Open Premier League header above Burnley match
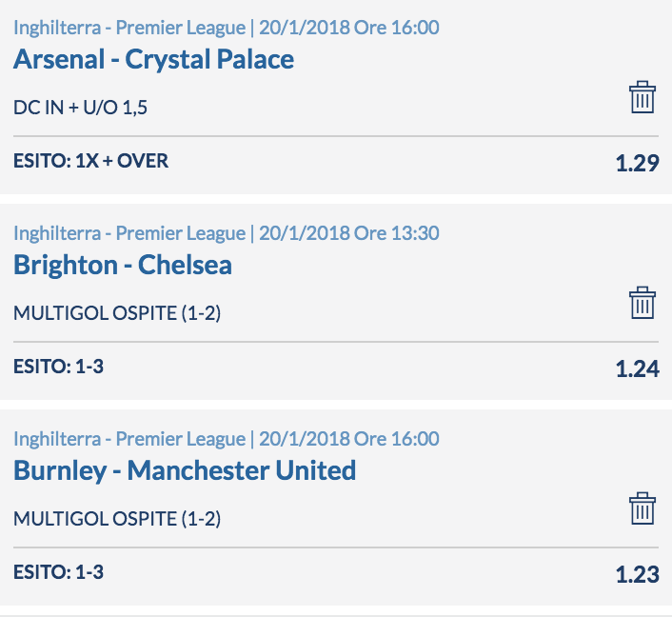This screenshot has height=617, width=672. (x=227, y=439)
